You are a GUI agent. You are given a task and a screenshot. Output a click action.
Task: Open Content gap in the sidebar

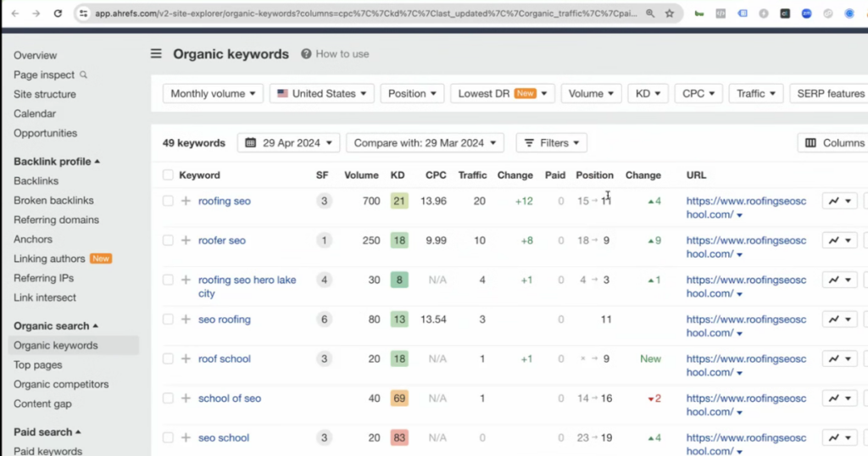click(42, 403)
